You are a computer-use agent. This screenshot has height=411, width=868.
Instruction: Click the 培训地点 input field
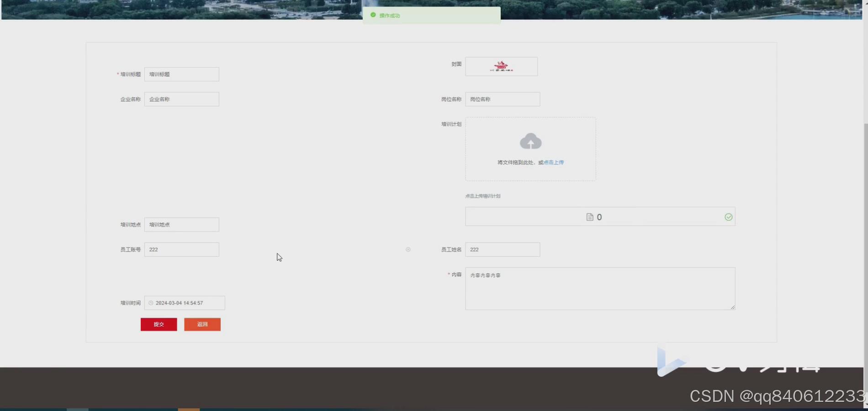(x=181, y=224)
